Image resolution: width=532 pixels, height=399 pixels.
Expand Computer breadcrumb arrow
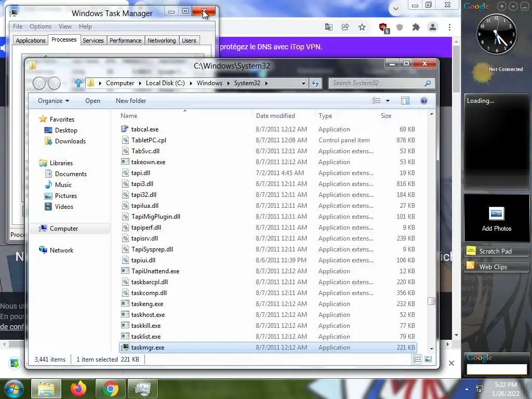pyautogui.click(x=140, y=83)
